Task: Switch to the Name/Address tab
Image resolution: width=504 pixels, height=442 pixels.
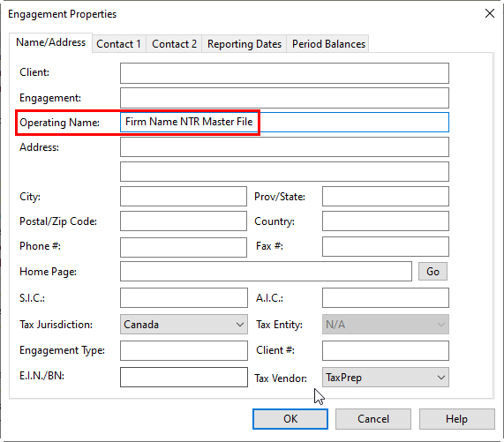Action: point(51,42)
